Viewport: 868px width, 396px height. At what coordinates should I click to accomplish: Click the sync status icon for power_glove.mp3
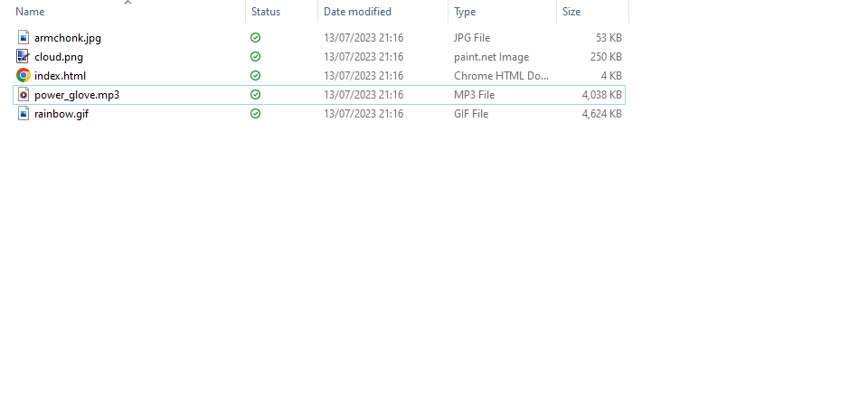pyautogui.click(x=256, y=95)
